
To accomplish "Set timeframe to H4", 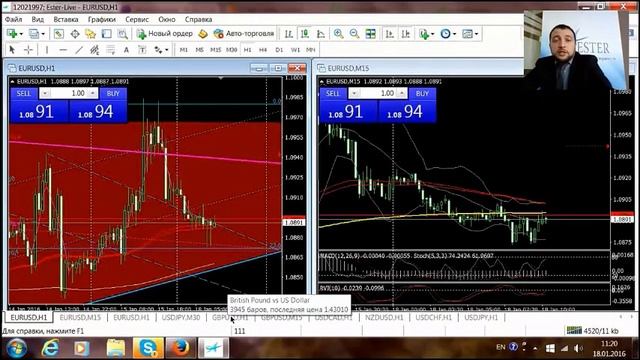I will [x=263, y=50].
